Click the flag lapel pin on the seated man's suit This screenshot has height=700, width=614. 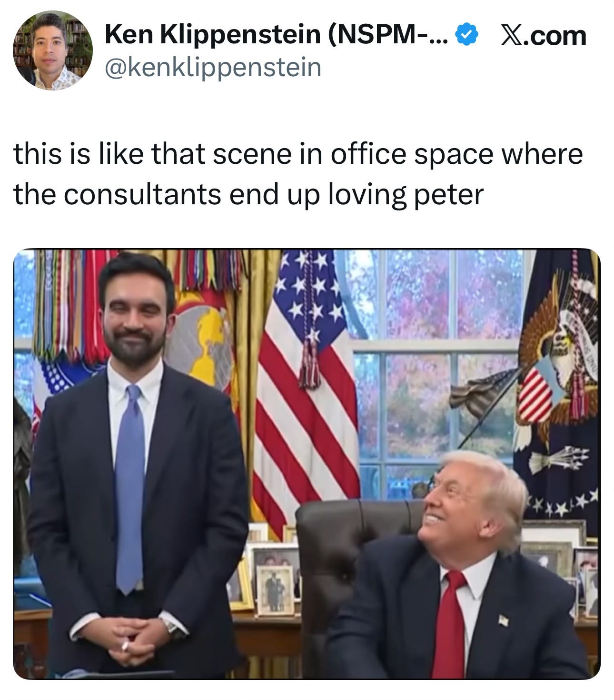(504, 620)
